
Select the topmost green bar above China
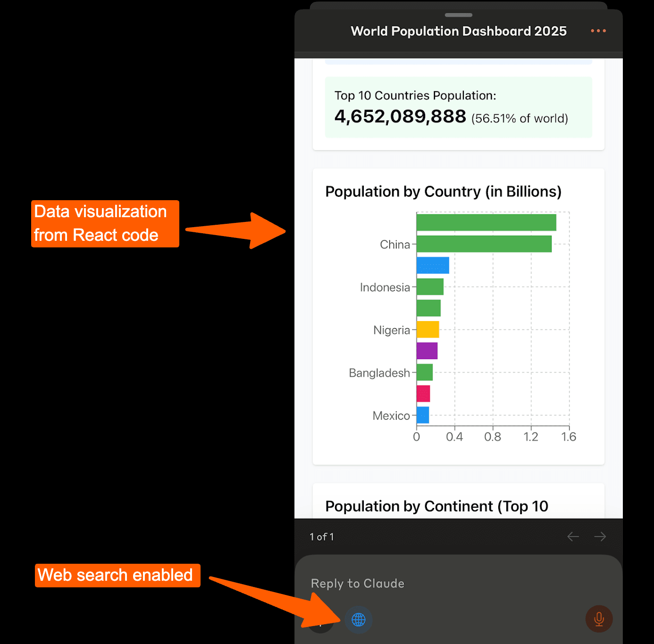coord(486,222)
